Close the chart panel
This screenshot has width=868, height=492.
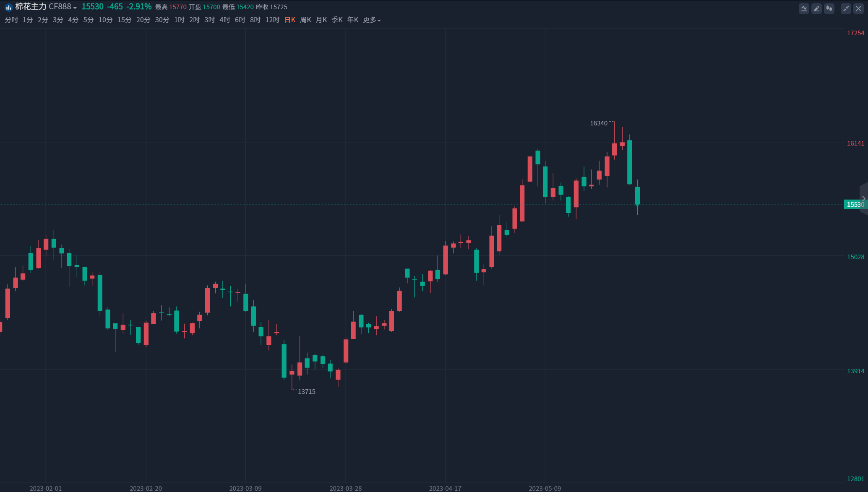(858, 8)
